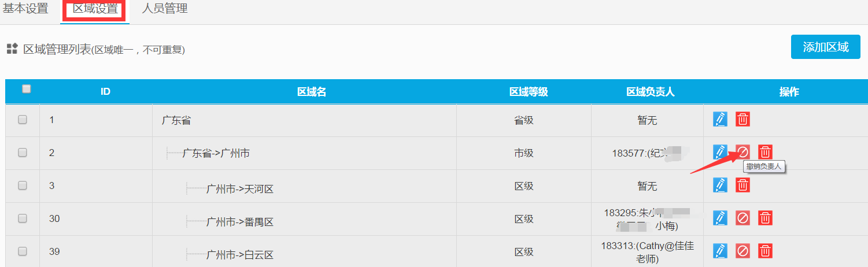Click the 添加区域 button
This screenshot has height=267, width=868.
[826, 47]
